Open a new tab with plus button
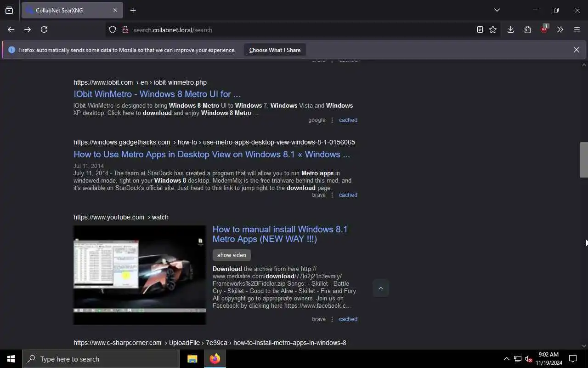Image resolution: width=588 pixels, height=368 pixels. pos(133,10)
